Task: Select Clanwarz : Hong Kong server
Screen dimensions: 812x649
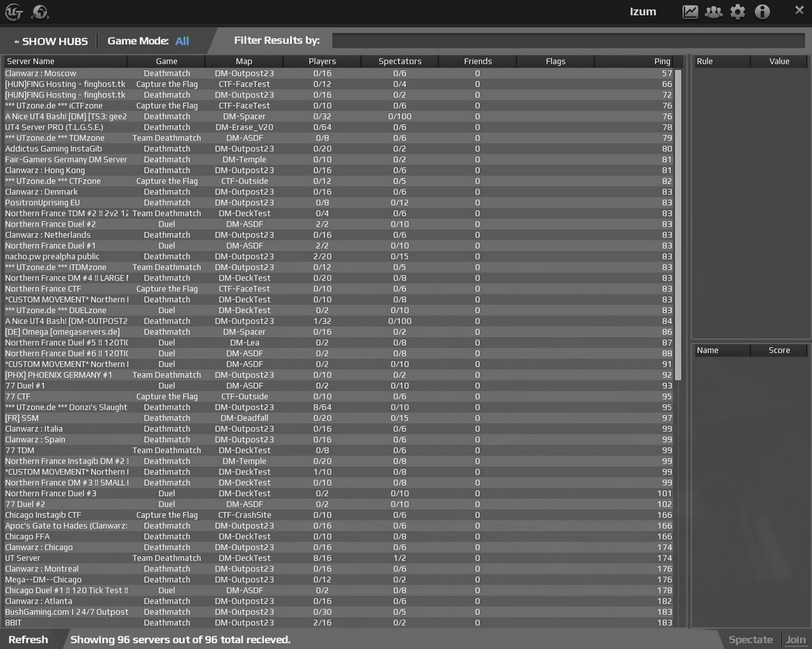Action: 339,170
